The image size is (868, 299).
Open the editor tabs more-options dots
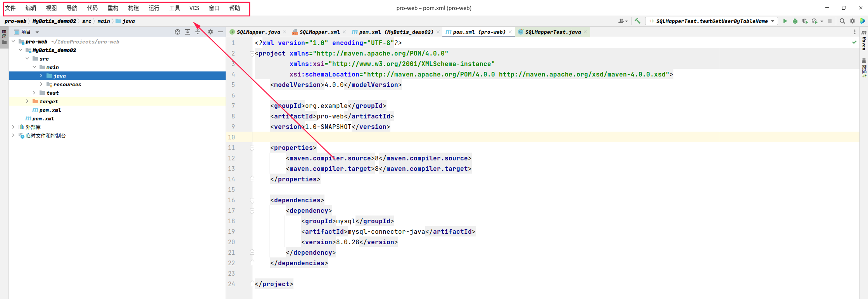point(855,32)
